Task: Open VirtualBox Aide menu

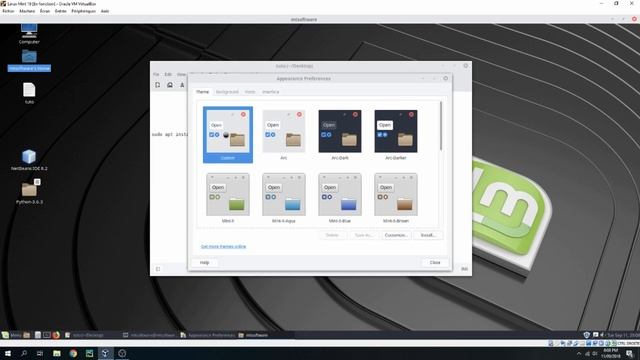Action: (105, 11)
